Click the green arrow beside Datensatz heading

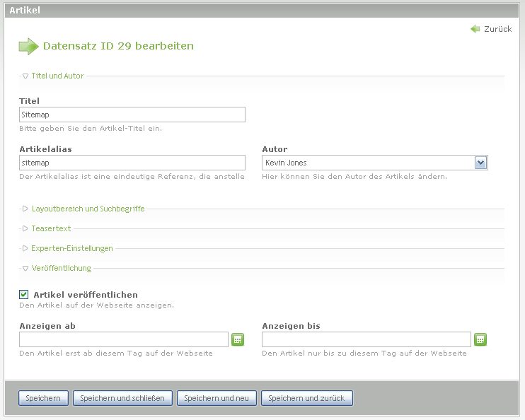point(28,47)
